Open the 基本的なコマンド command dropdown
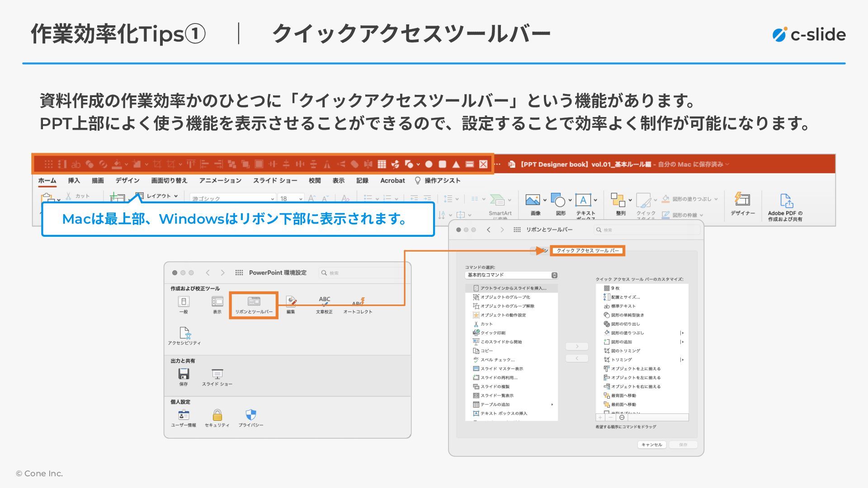Image resolution: width=868 pixels, height=488 pixels. 511,275
